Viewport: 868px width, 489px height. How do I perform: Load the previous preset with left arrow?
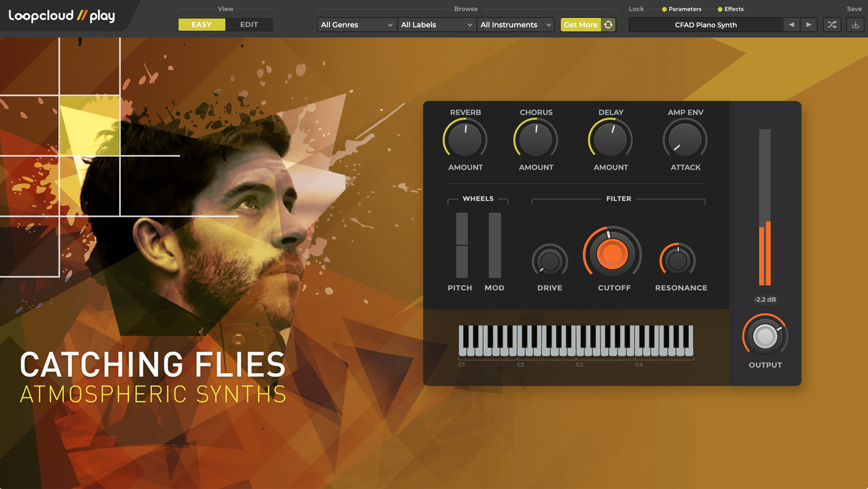pyautogui.click(x=791, y=25)
